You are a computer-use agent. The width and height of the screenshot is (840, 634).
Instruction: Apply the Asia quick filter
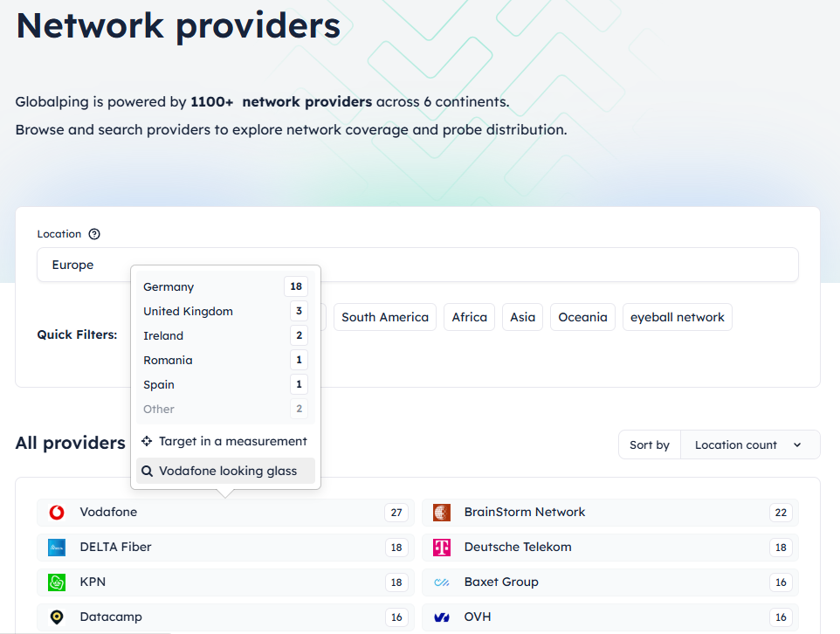pos(522,317)
